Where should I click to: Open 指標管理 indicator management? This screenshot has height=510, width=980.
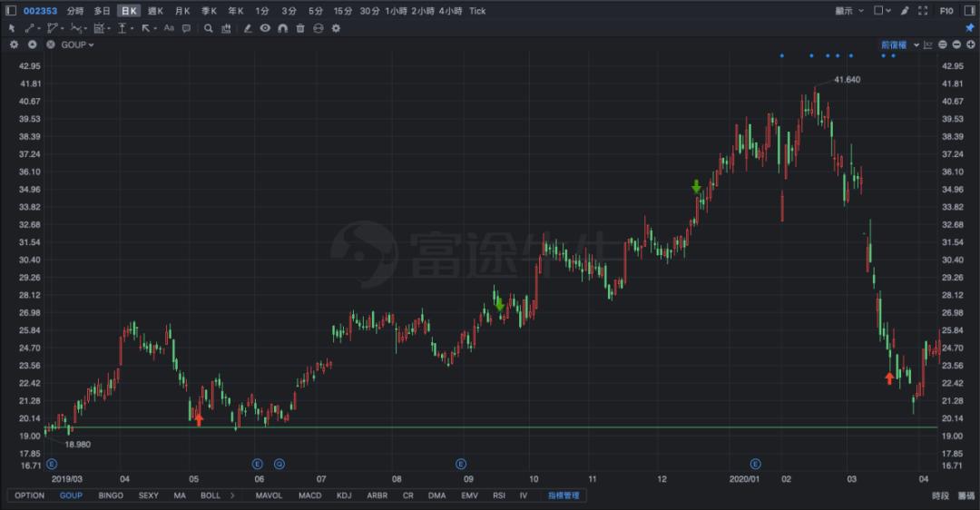click(x=563, y=495)
